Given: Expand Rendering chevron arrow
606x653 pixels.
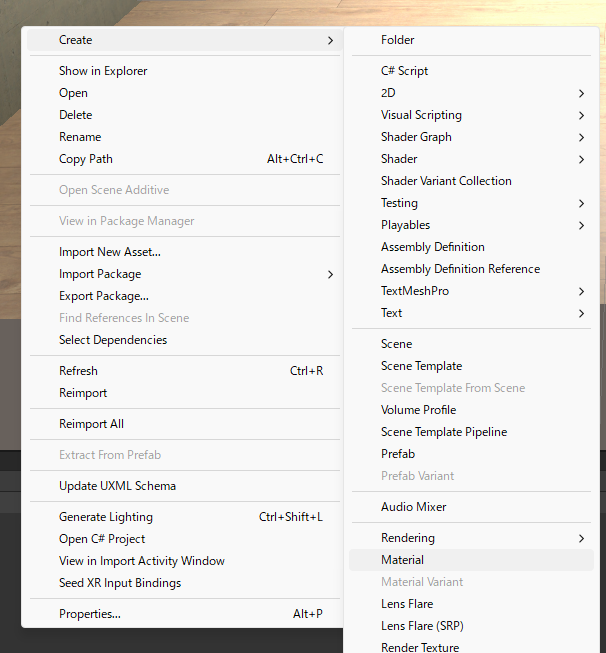Looking at the screenshot, I should (x=581, y=538).
